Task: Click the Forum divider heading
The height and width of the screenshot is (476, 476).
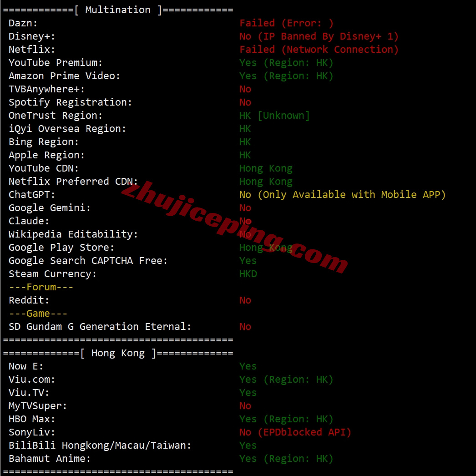Action: (41, 287)
